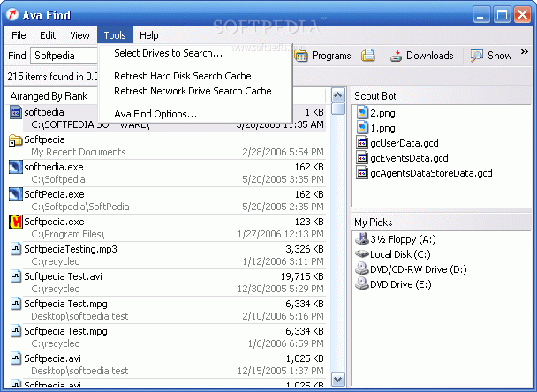Click the Programs toolbar icon
Image resolution: width=537 pixels, height=392 pixels.
click(301, 56)
